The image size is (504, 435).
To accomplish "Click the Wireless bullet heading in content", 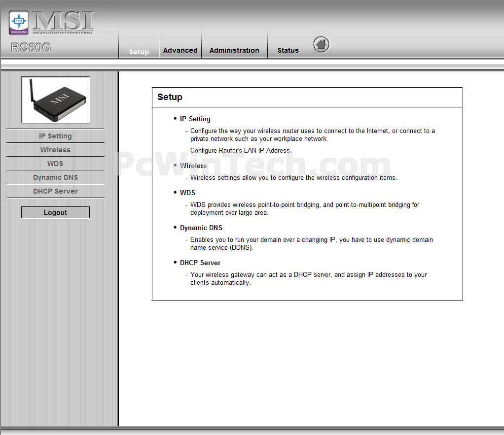I will point(193,166).
